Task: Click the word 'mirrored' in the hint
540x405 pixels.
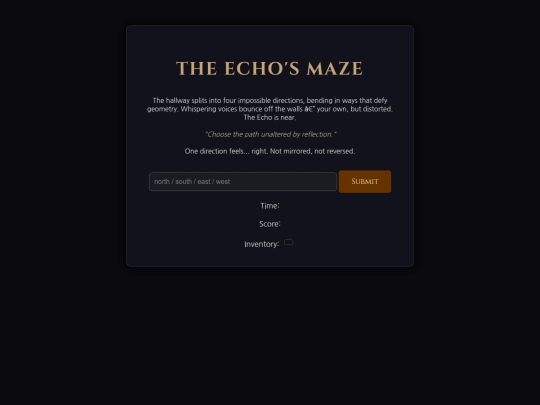Action: tap(297, 151)
